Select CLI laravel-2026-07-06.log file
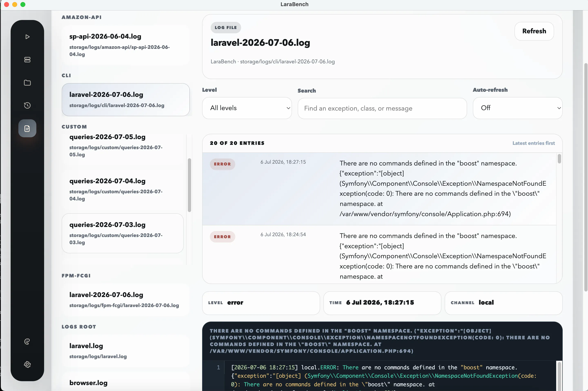588x391 pixels. (126, 99)
